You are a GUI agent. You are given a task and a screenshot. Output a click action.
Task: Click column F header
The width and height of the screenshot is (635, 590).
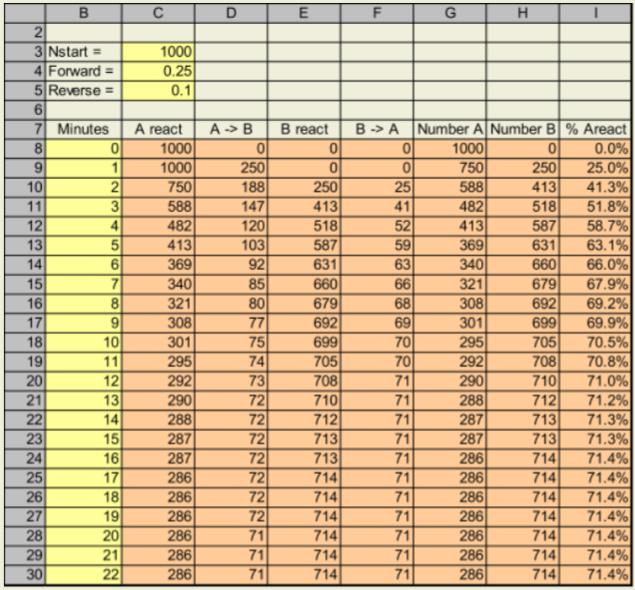(x=376, y=12)
